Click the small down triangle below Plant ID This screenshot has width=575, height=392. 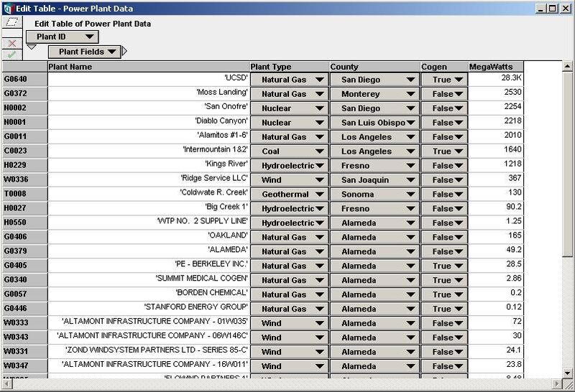coord(32,47)
